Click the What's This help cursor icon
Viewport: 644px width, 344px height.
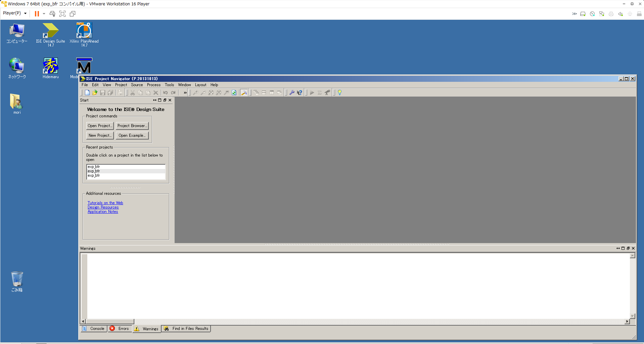click(300, 93)
